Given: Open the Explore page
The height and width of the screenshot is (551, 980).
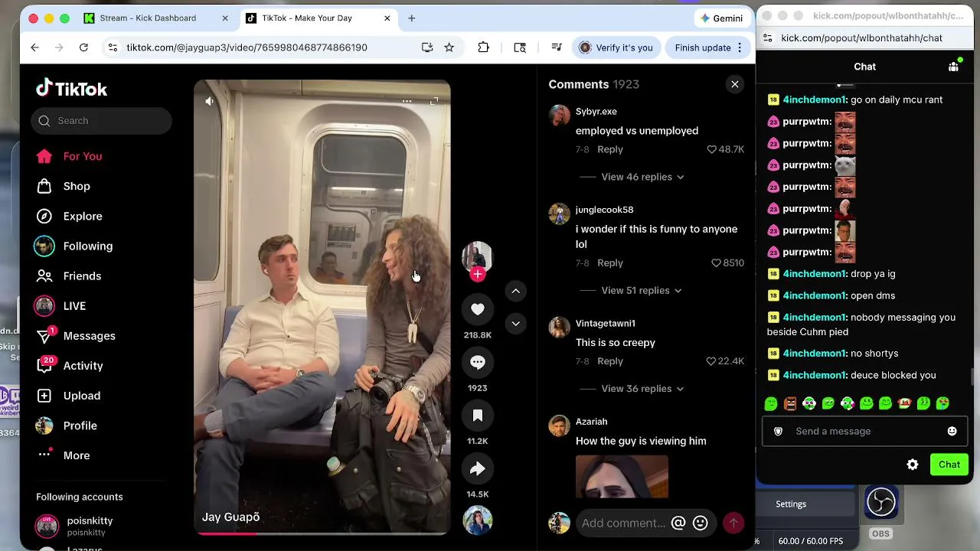Looking at the screenshot, I should pos(83,216).
